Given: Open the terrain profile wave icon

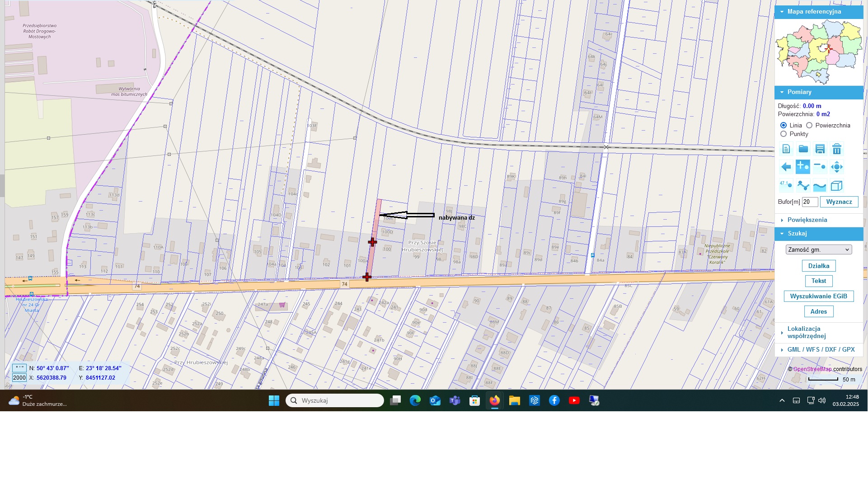Looking at the screenshot, I should 820,186.
